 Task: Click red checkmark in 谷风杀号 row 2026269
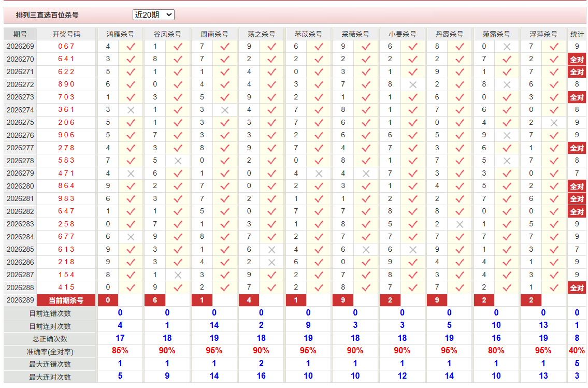point(178,47)
